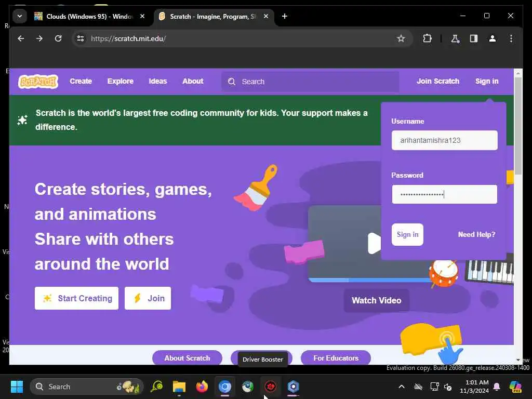Open Windows Start menu
The width and height of the screenshot is (532, 399).
point(17,387)
